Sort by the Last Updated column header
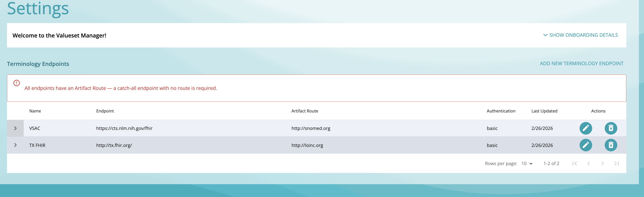 pyautogui.click(x=544, y=111)
